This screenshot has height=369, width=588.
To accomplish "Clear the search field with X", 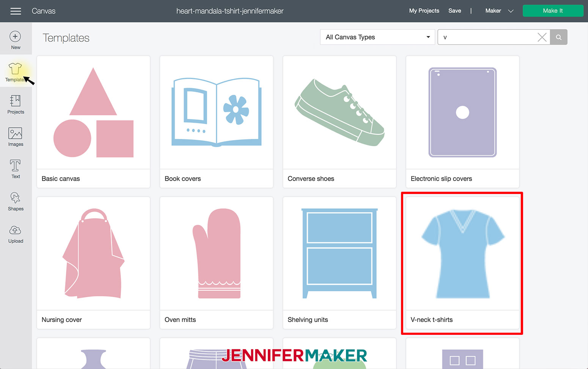I will point(542,37).
